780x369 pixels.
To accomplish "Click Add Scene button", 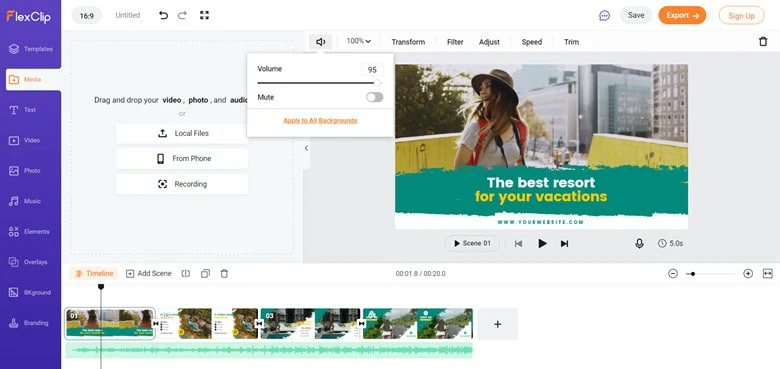I will pyautogui.click(x=148, y=274).
